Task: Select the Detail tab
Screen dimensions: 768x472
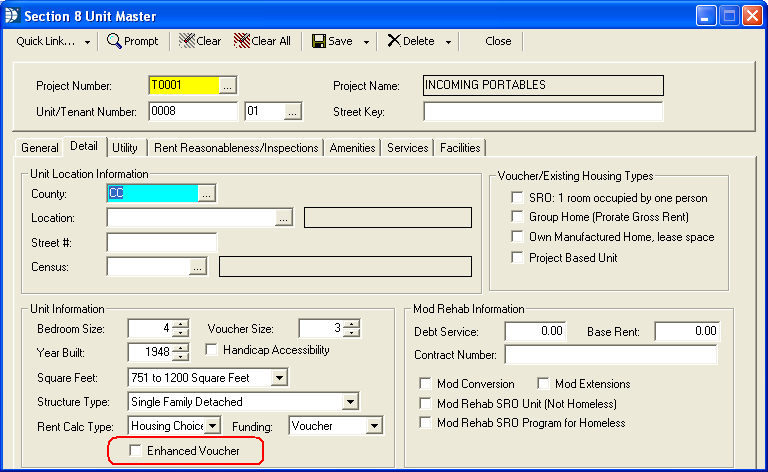Action: coord(84,146)
